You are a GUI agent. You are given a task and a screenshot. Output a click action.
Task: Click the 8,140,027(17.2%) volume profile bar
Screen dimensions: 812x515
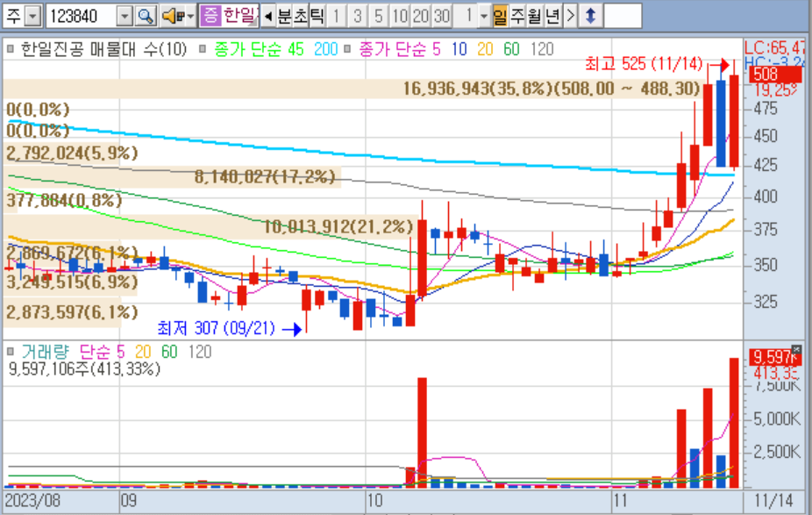click(172, 176)
